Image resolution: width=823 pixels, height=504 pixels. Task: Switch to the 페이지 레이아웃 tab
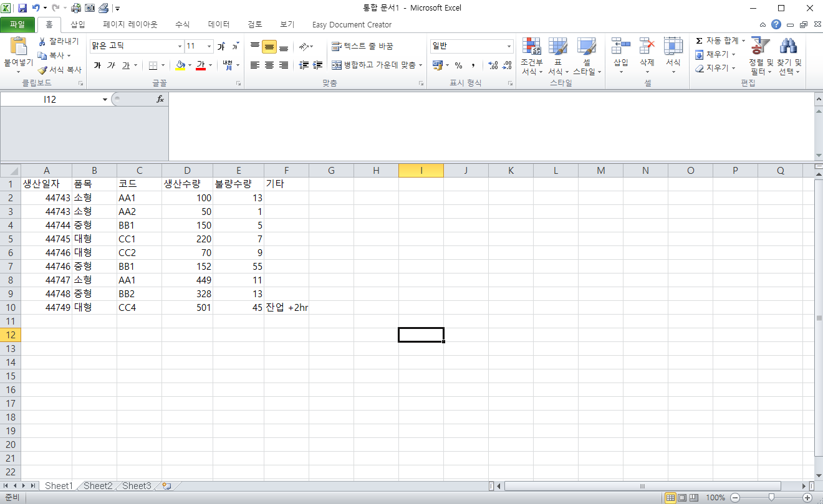pos(130,25)
